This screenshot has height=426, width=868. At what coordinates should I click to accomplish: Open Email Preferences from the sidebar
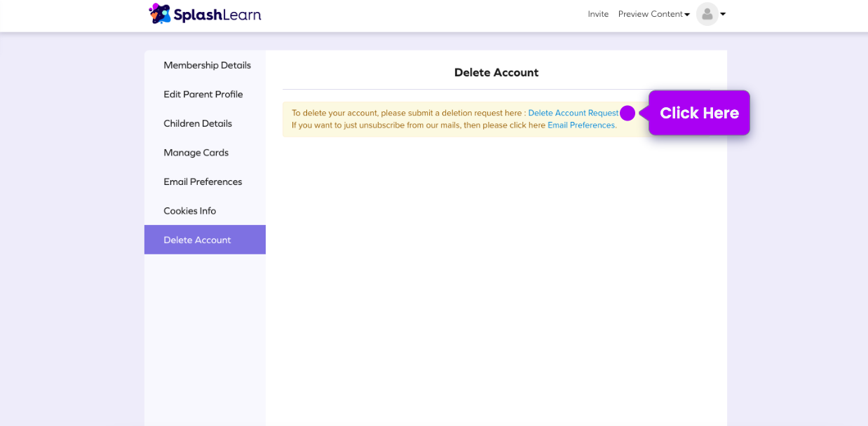pos(203,181)
